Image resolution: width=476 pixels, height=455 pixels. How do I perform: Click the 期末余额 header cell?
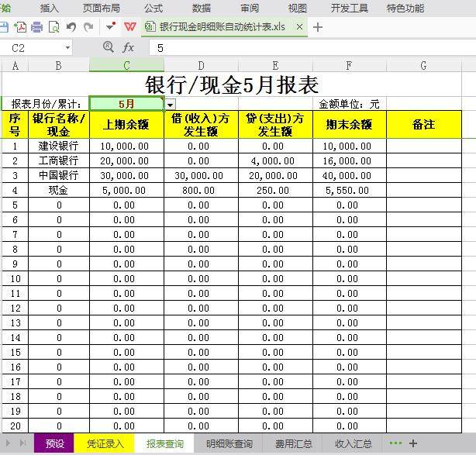(350, 125)
